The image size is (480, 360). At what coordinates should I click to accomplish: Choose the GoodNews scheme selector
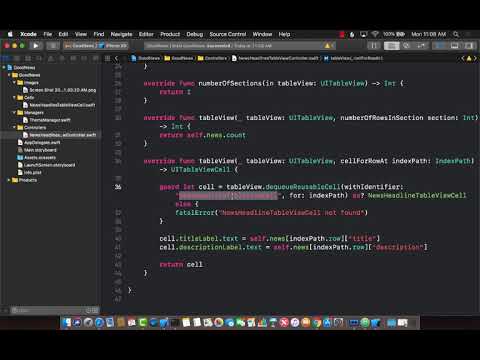pyautogui.click(x=80, y=46)
